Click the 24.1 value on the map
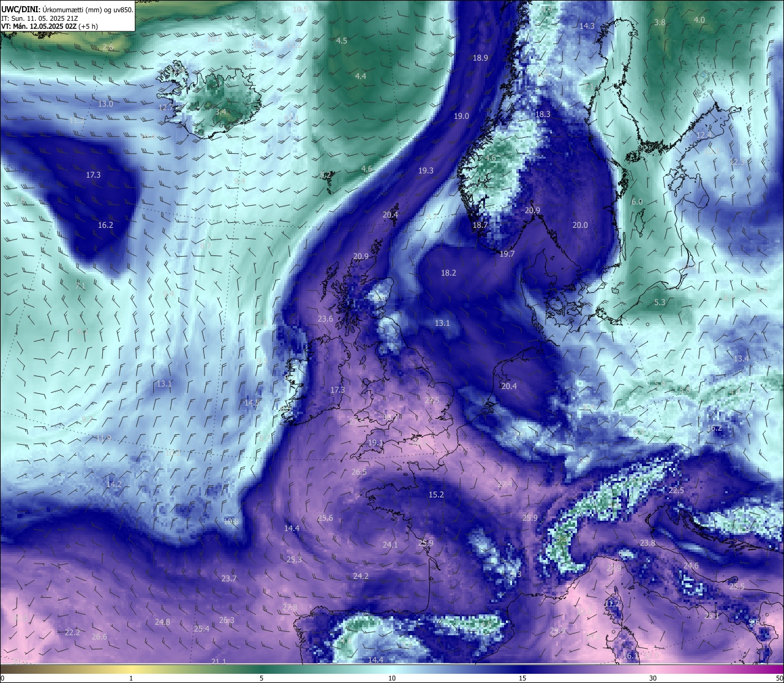The height and width of the screenshot is (683, 784). [390, 545]
